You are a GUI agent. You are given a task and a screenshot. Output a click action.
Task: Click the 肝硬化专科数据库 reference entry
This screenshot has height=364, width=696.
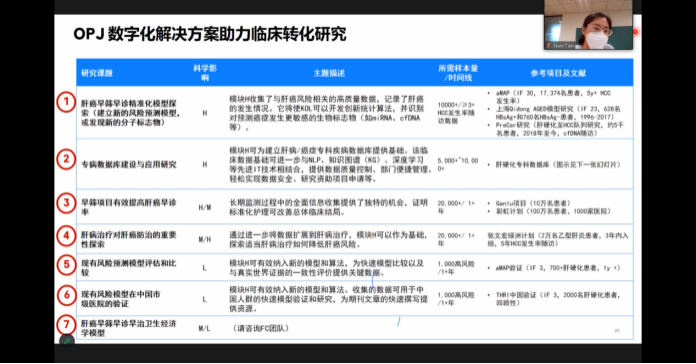pos(558,164)
